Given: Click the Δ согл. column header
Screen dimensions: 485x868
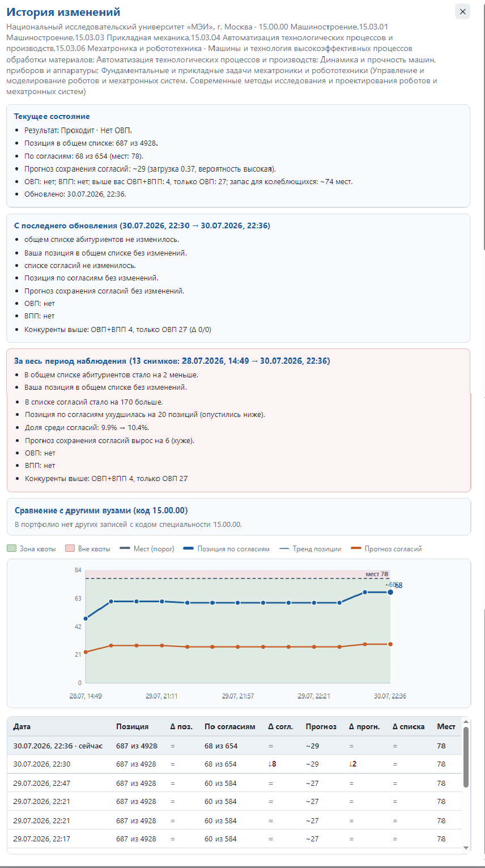Looking at the screenshot, I should 280,726.
